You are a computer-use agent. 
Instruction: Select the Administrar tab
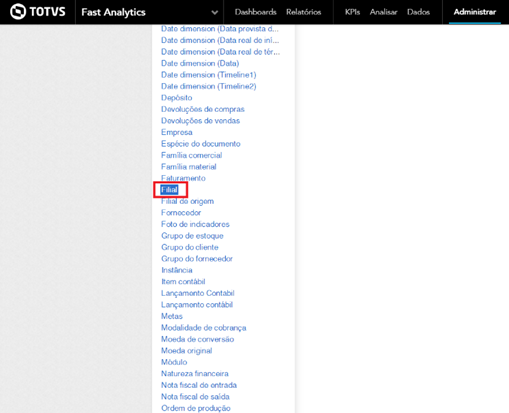pyautogui.click(x=475, y=12)
